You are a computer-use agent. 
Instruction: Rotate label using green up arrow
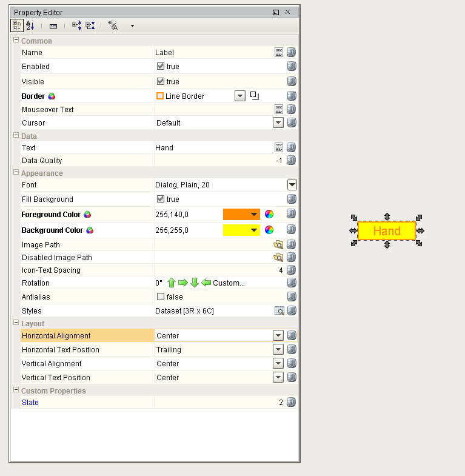pyautogui.click(x=172, y=283)
